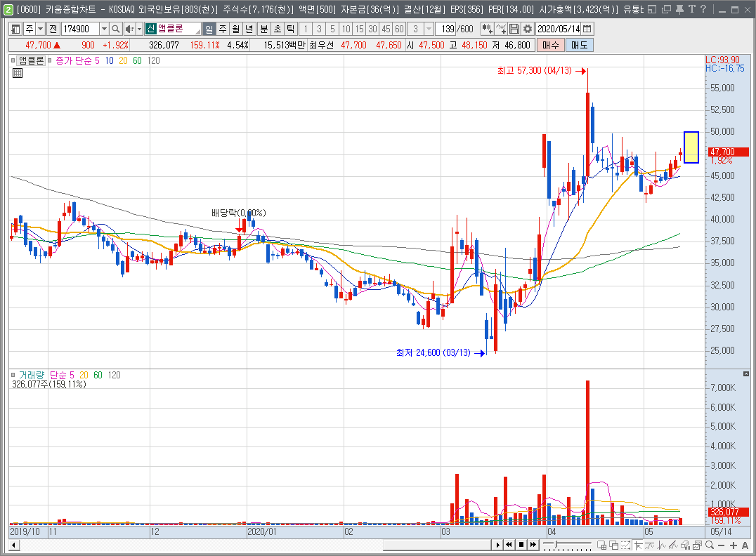Click the eraser tool icon
Screen dimensions: 756x556
685,545
